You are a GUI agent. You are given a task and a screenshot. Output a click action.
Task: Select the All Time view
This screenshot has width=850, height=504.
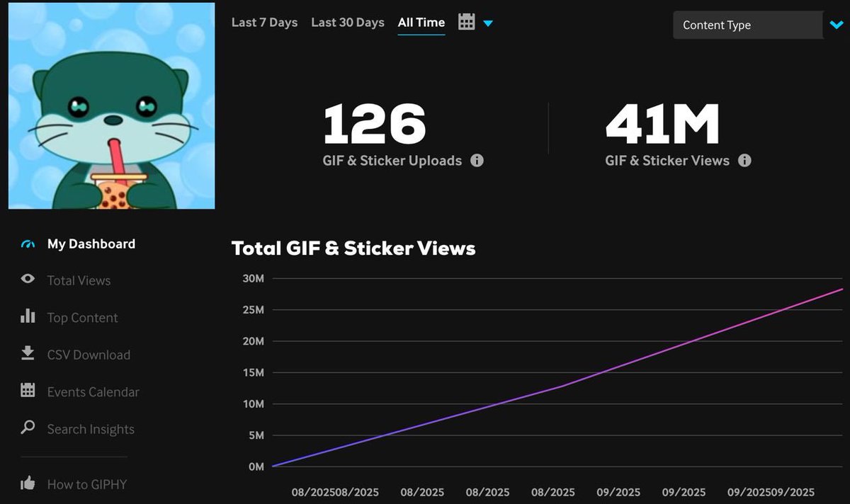tap(421, 22)
